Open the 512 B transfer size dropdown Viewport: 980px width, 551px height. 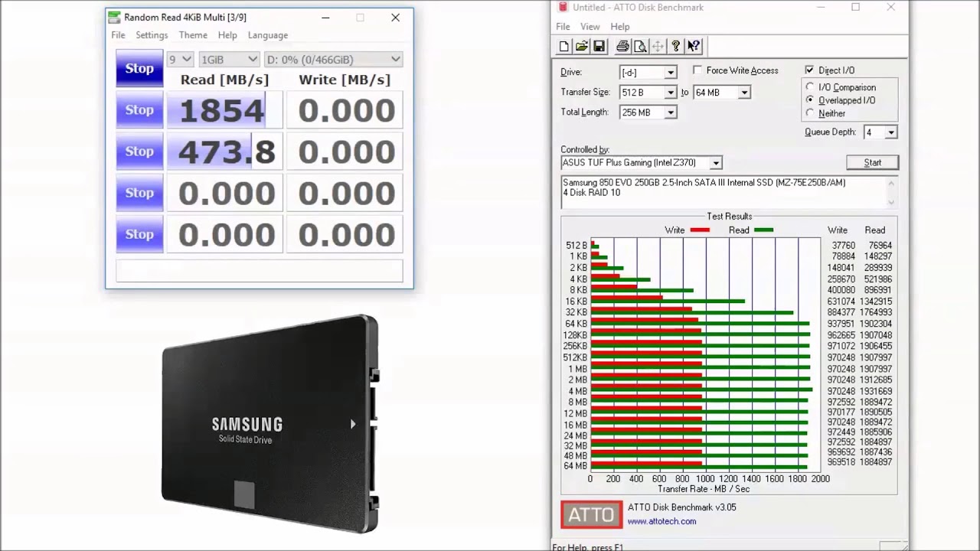point(671,93)
